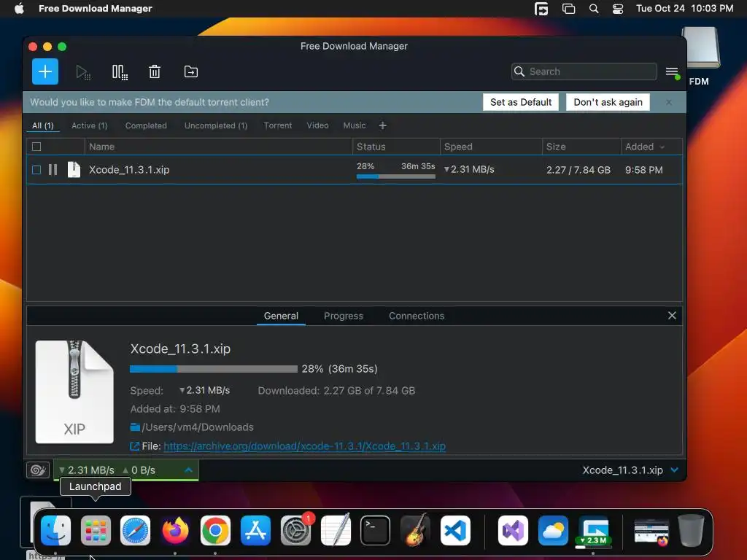Screen dimensions: 747x560
Task: Click the Move to folder toolbar icon
Action: click(x=190, y=72)
